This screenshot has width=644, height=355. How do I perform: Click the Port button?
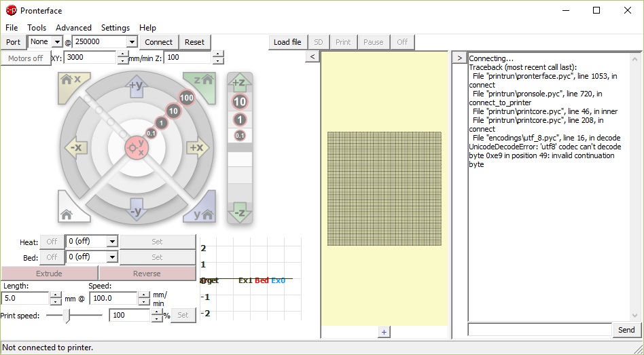[13, 42]
